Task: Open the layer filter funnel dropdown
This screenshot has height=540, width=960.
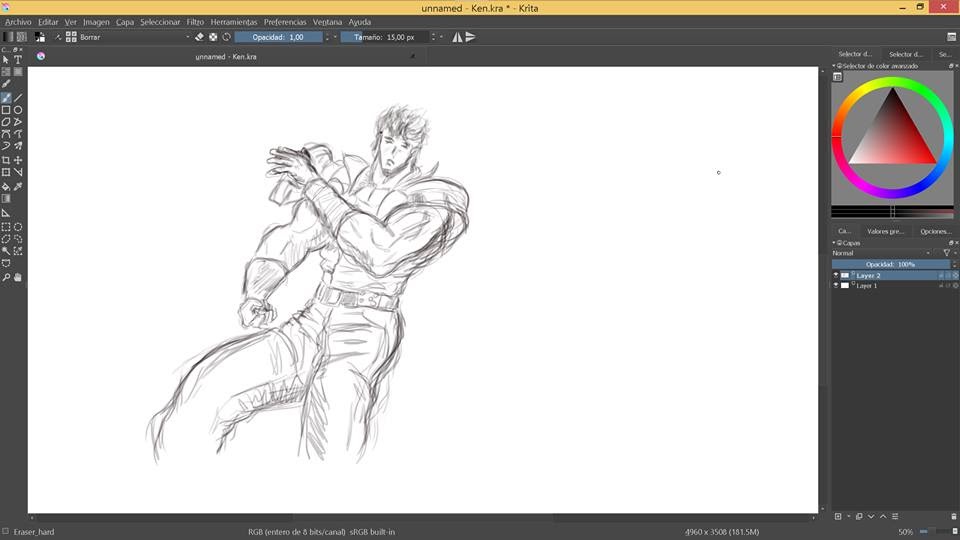Action: pyautogui.click(x=948, y=253)
